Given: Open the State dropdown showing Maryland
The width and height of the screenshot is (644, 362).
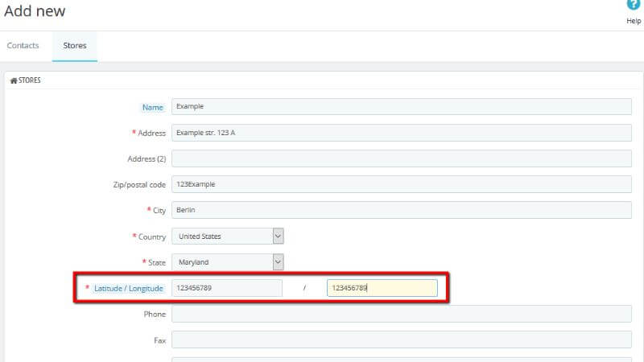Looking at the screenshot, I should (x=228, y=262).
